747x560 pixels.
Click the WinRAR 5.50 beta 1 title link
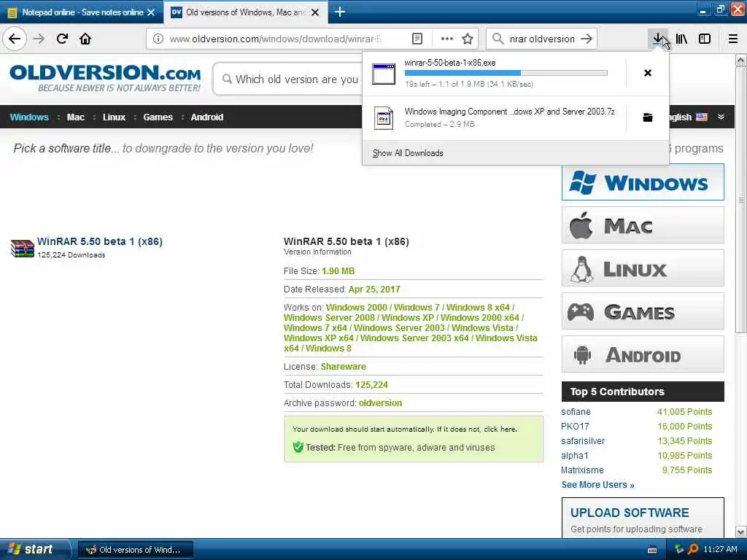pos(99,241)
